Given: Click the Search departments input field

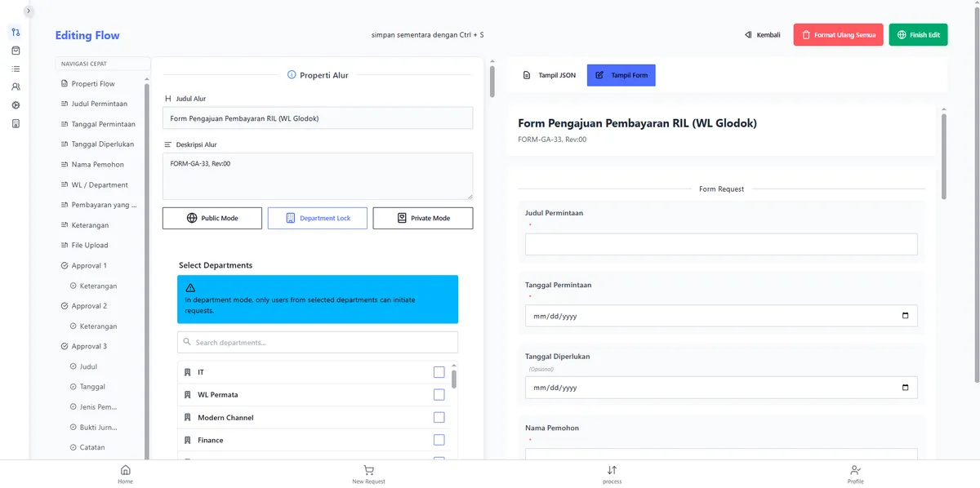Looking at the screenshot, I should click(x=318, y=343).
